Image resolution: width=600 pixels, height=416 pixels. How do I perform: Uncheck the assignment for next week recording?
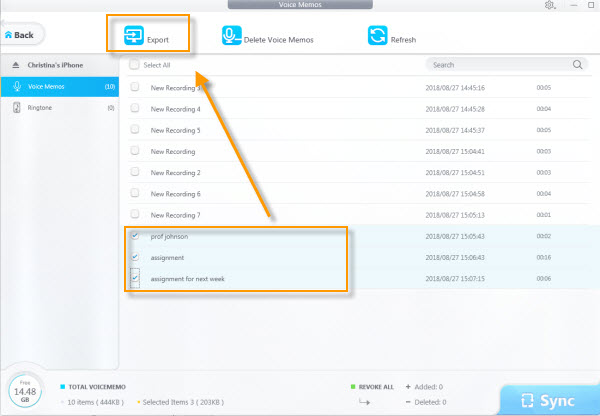click(135, 278)
